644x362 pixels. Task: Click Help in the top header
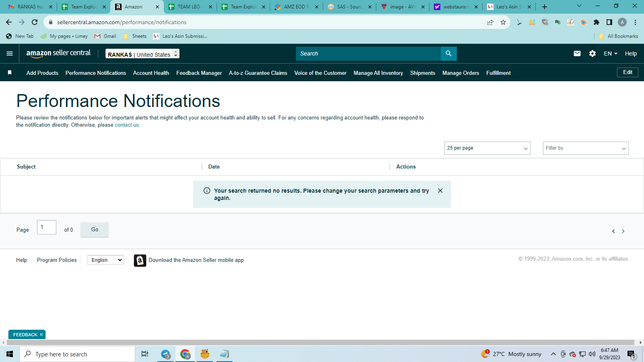click(x=631, y=53)
